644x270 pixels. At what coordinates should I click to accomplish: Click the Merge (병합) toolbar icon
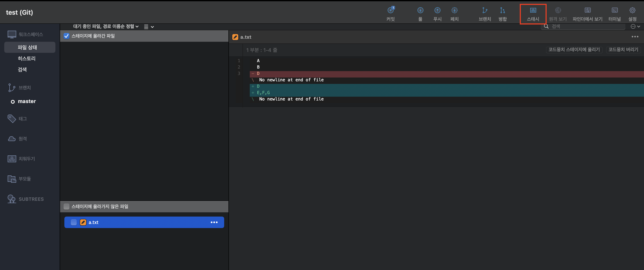tap(502, 10)
